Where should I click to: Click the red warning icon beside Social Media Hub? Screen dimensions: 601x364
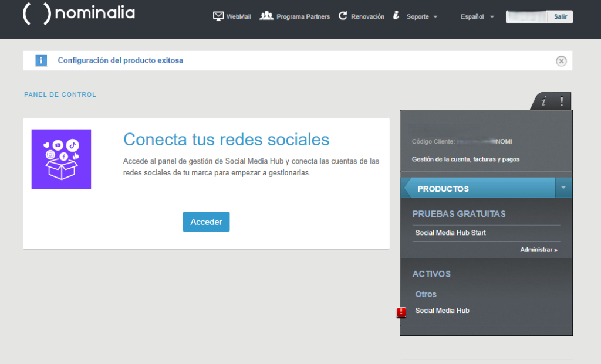click(401, 312)
